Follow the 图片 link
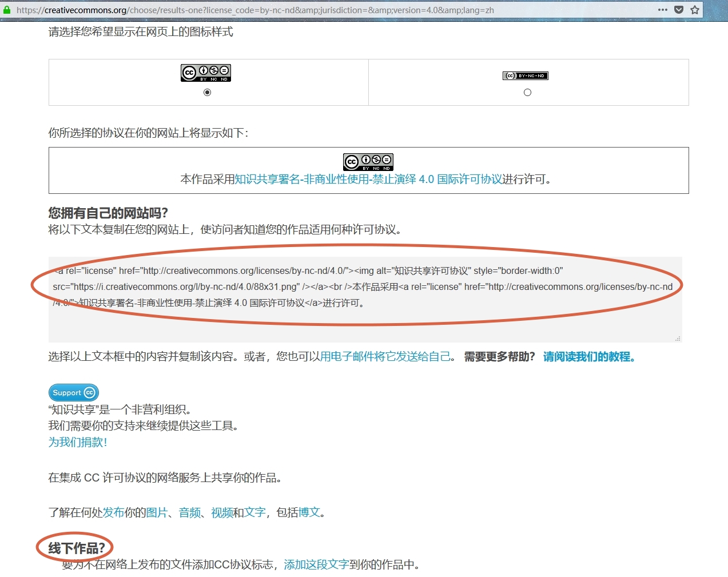This screenshot has width=728, height=577. (x=157, y=512)
